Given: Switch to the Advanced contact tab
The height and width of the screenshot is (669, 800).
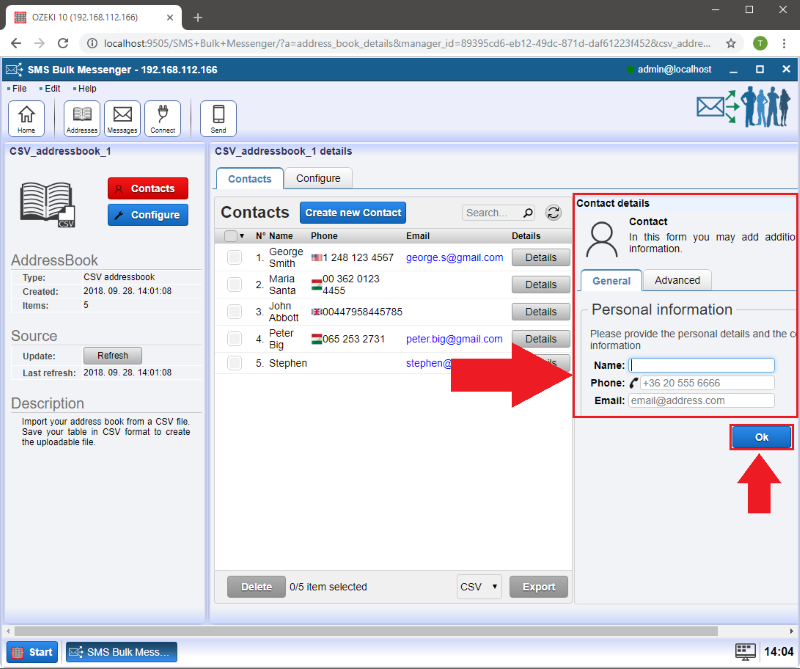Looking at the screenshot, I should point(677,280).
